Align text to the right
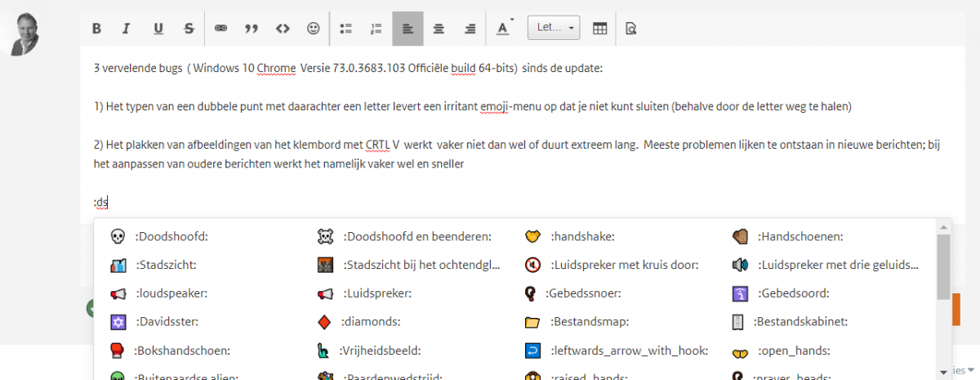Viewport: 980px width, 380px height. point(470,28)
